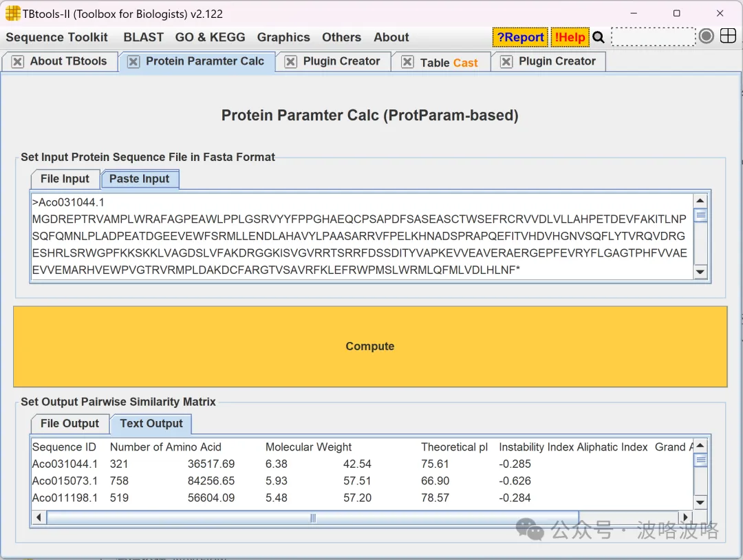Open the GO & KEGG menu

(x=210, y=37)
